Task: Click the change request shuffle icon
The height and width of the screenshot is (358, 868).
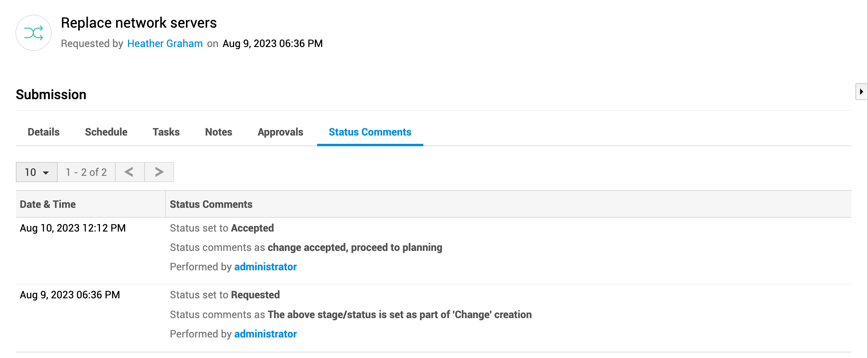Action: (x=34, y=33)
